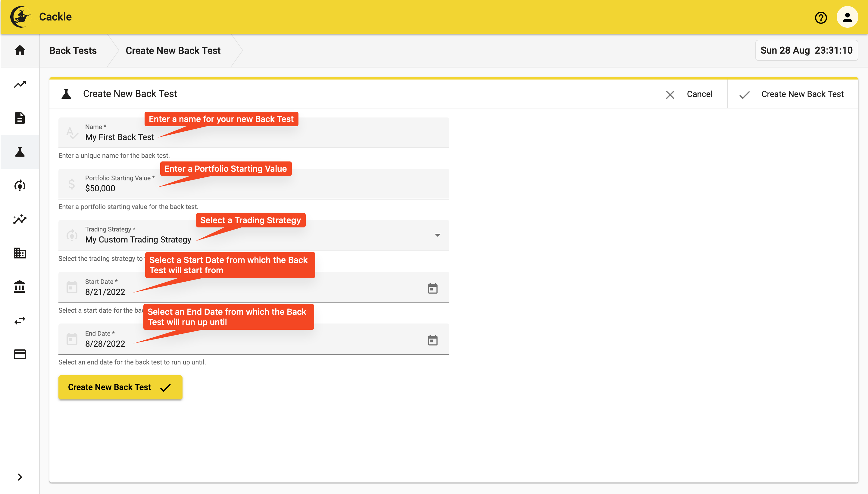Click the calendar icon left of End Date
The image size is (868, 494).
(72, 339)
